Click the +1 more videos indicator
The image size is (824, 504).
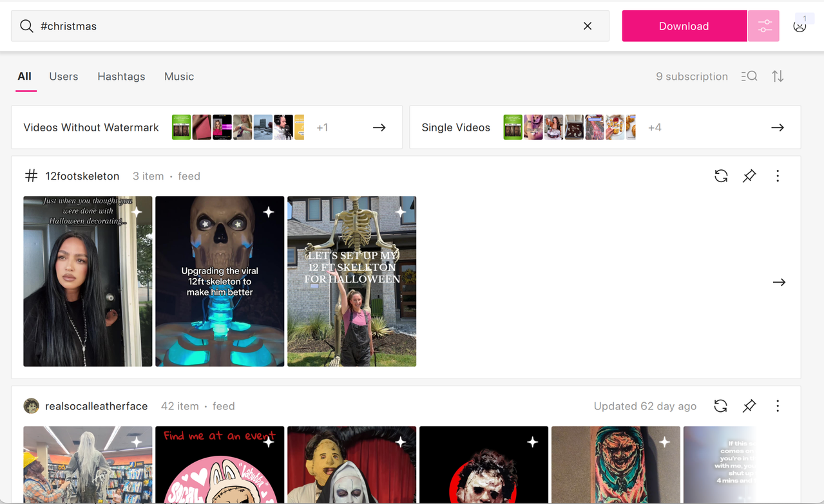(x=322, y=127)
